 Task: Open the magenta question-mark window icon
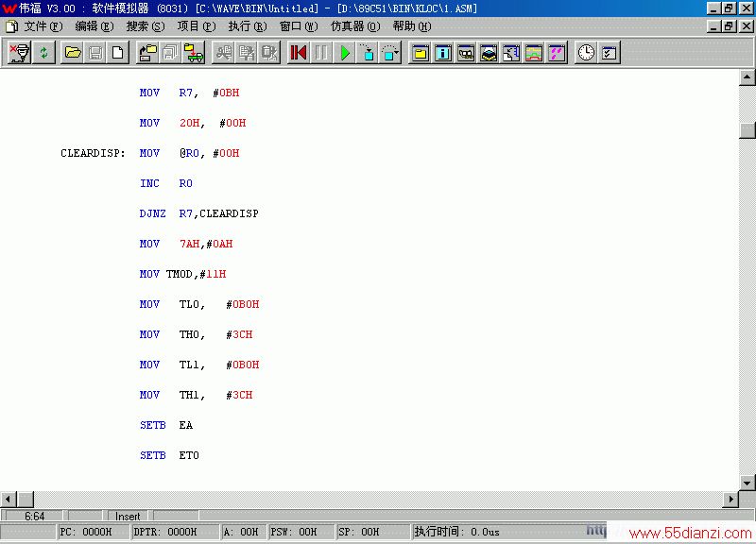557,53
